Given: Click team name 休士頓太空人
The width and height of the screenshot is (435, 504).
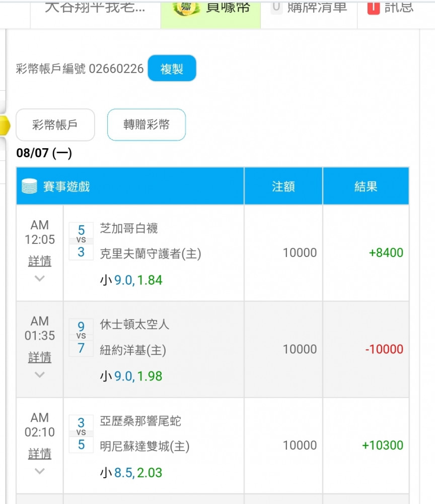Looking at the screenshot, I should [134, 324].
